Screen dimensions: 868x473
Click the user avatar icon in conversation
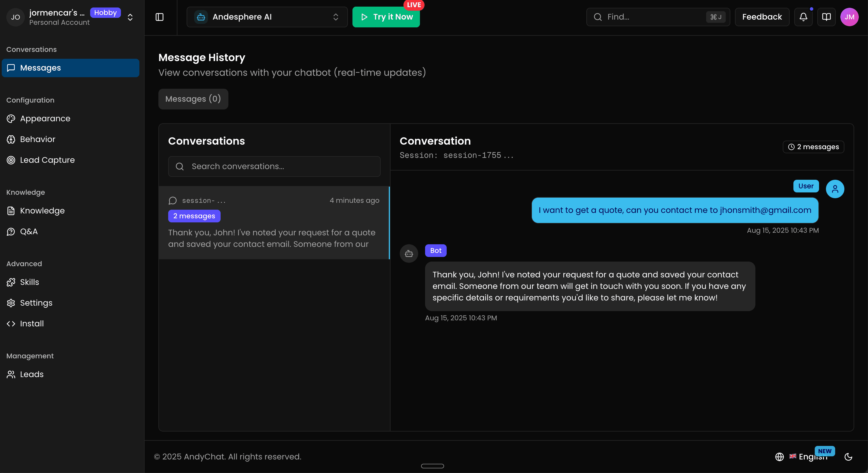click(835, 189)
